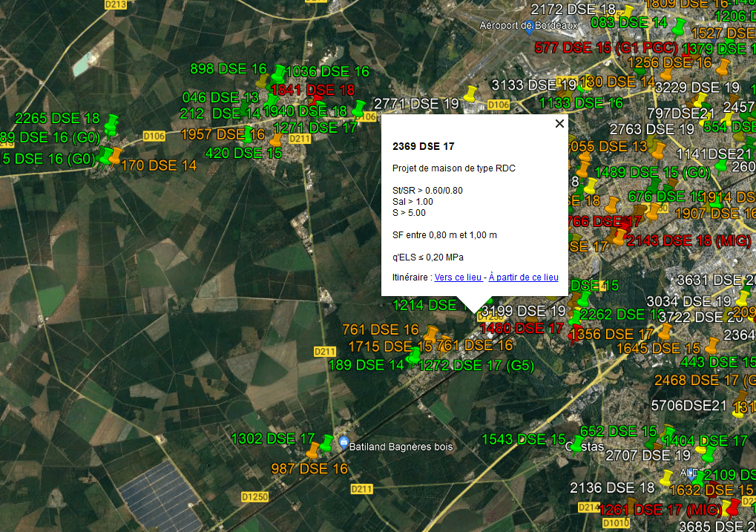Open the "Vers ce lieu" directions link
The image size is (756, 532).
coord(458,277)
